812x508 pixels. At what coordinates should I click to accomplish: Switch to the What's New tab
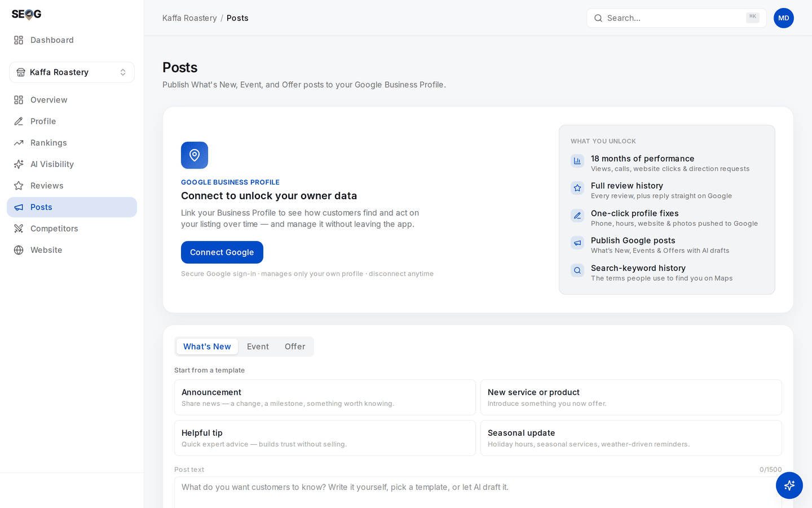click(207, 347)
